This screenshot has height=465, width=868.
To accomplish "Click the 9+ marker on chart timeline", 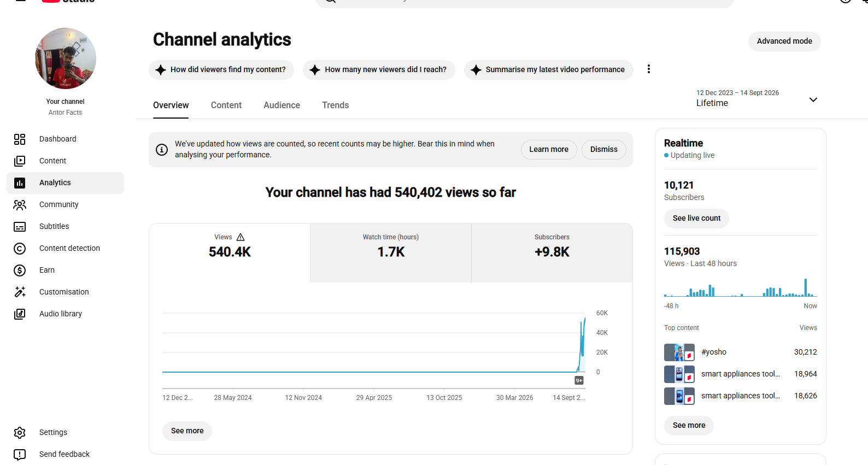I will 579,380.
